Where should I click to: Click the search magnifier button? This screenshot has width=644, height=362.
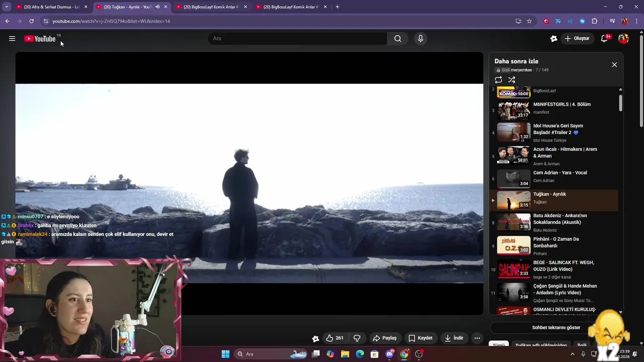point(397,39)
